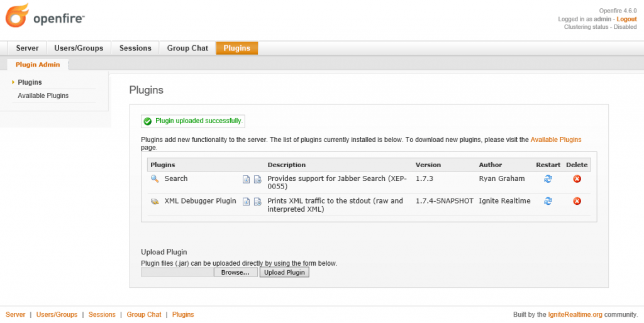Open the footer Sessions link
644x323 pixels.
tap(102, 314)
